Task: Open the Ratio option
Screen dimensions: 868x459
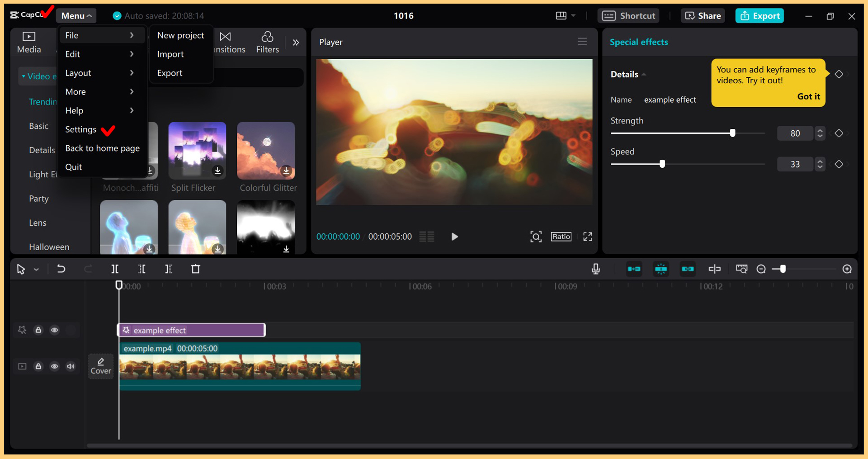Action: coord(561,237)
